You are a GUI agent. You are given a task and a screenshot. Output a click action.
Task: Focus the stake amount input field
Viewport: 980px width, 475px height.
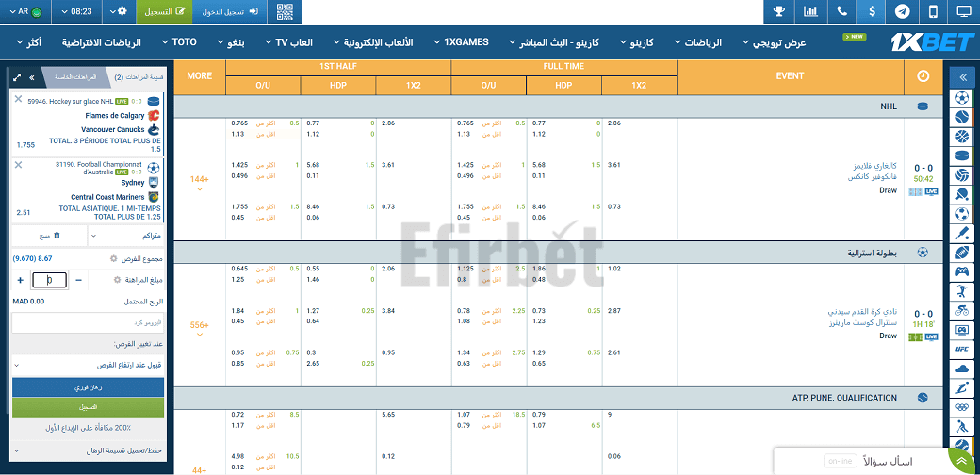(49, 281)
